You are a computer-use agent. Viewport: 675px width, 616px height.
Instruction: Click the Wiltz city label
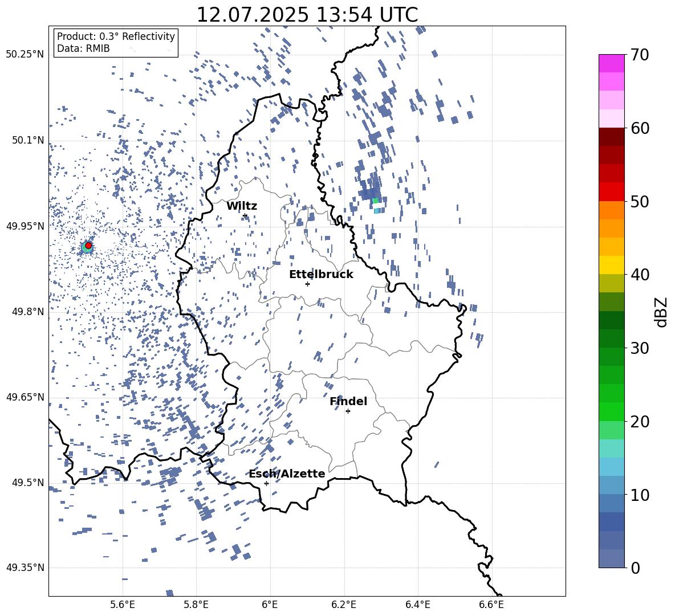242,206
